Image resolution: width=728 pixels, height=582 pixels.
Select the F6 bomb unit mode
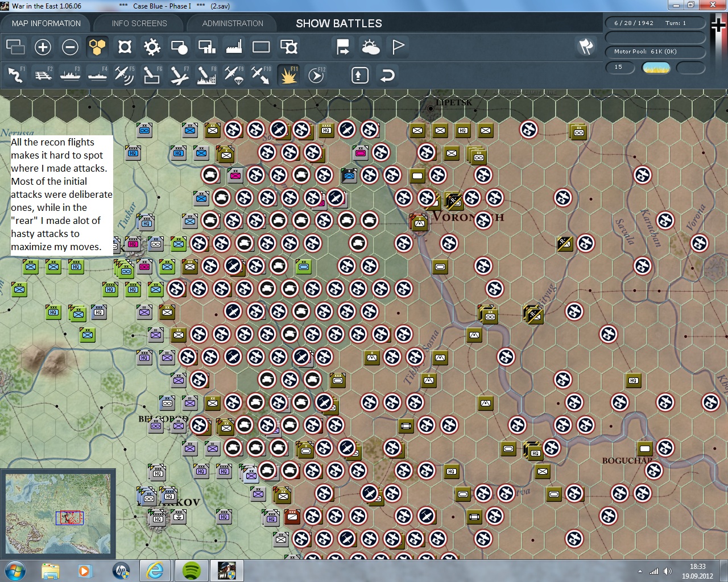click(152, 75)
